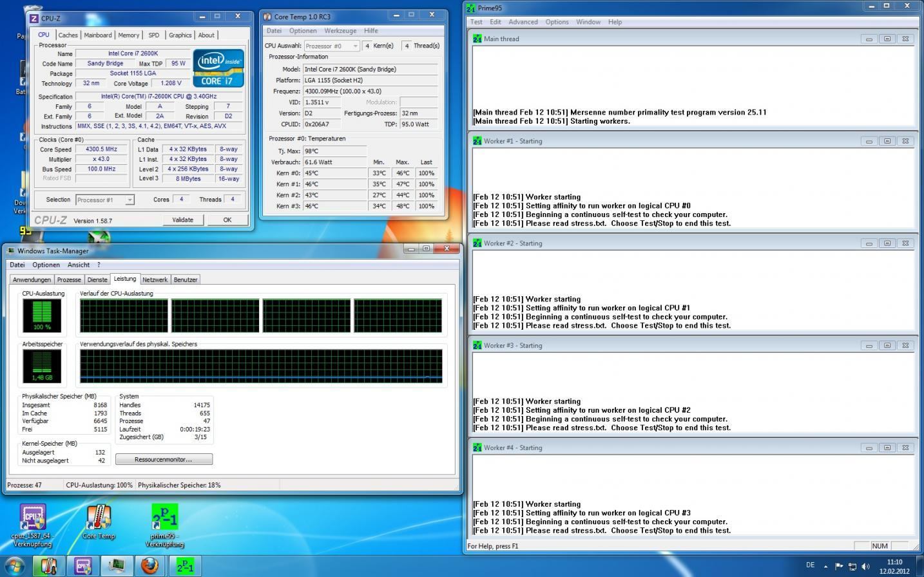Open Core Temp CPU Auswahl dropdown
This screenshot has width=924, height=577.
coord(331,46)
